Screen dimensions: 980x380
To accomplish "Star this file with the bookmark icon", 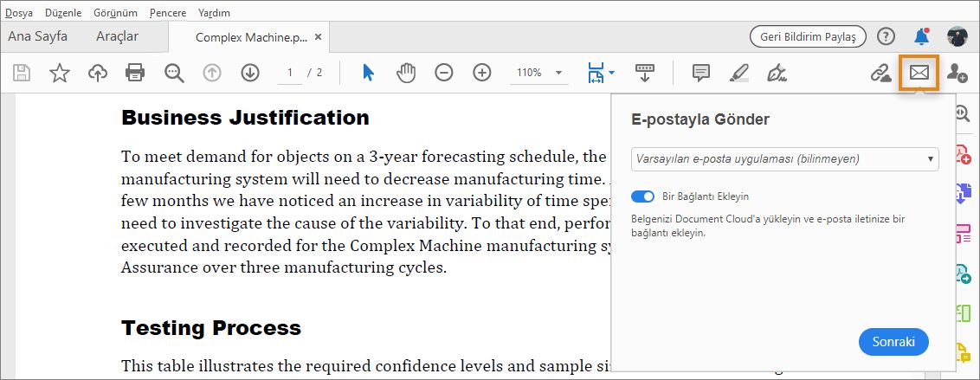I will pyautogui.click(x=59, y=73).
